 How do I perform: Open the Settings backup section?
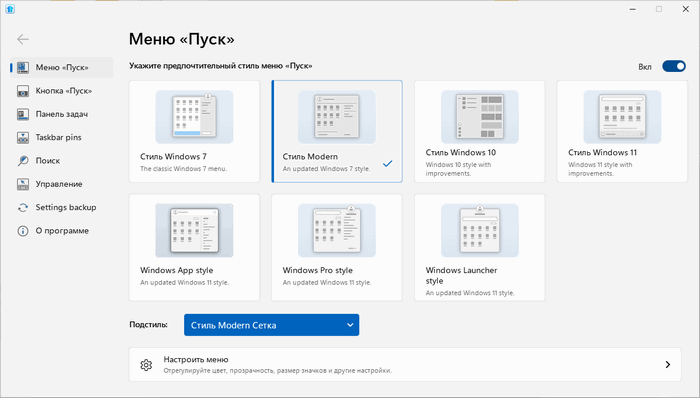[x=62, y=207]
